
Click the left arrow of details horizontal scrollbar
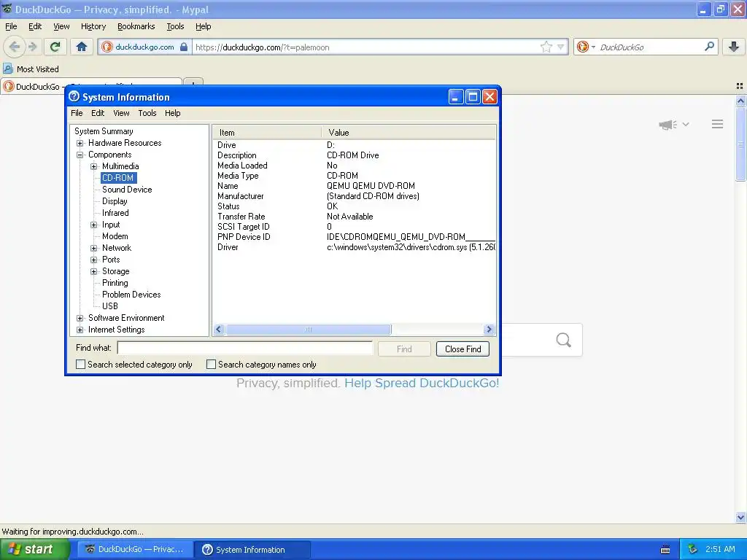pos(219,329)
